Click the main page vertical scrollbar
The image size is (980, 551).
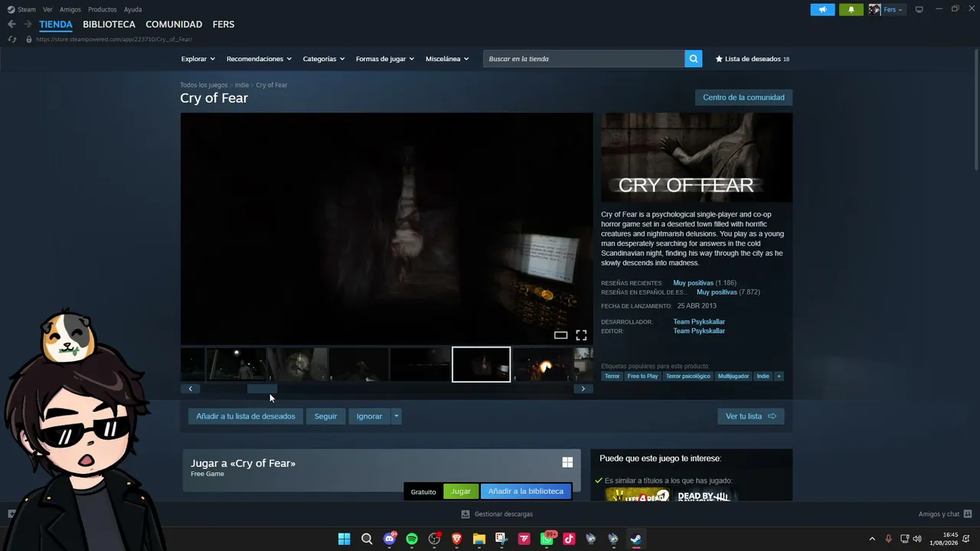click(x=976, y=109)
